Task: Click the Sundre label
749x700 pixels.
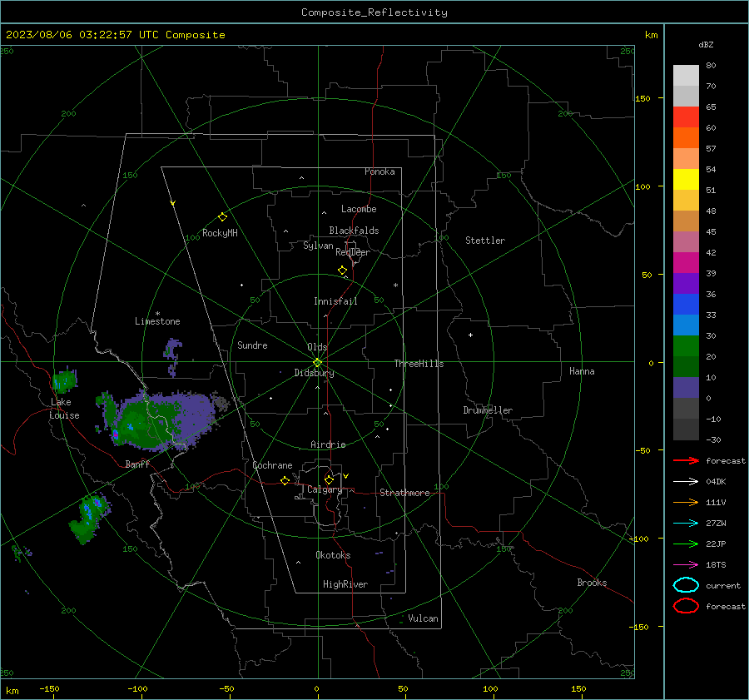Action: click(252, 345)
